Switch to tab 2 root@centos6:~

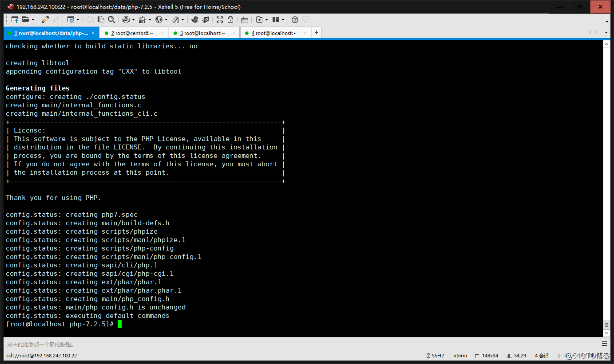point(134,33)
